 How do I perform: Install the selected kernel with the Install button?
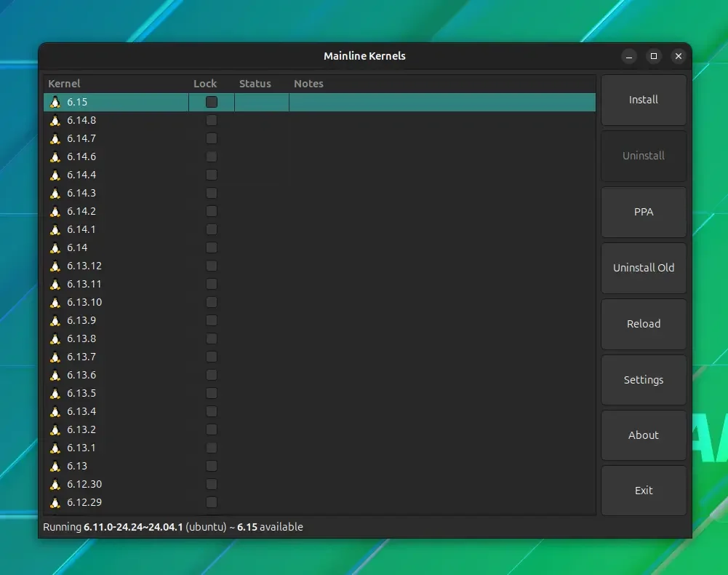point(644,100)
